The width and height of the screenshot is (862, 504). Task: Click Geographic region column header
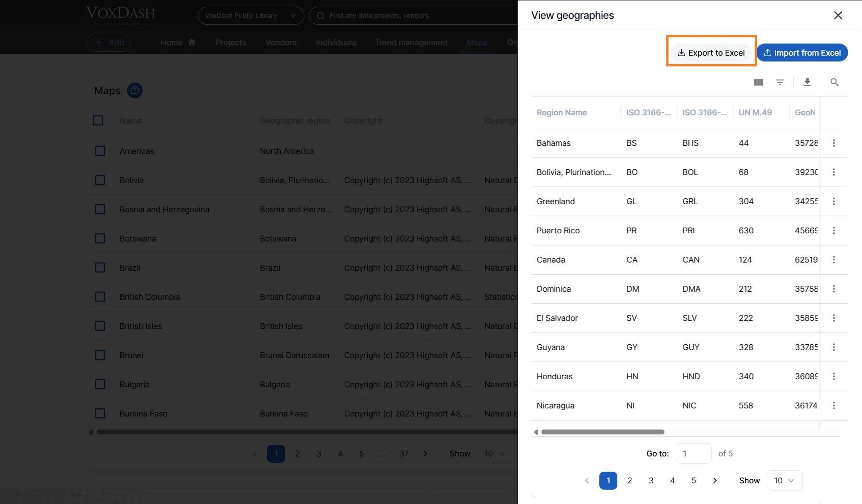(x=295, y=121)
